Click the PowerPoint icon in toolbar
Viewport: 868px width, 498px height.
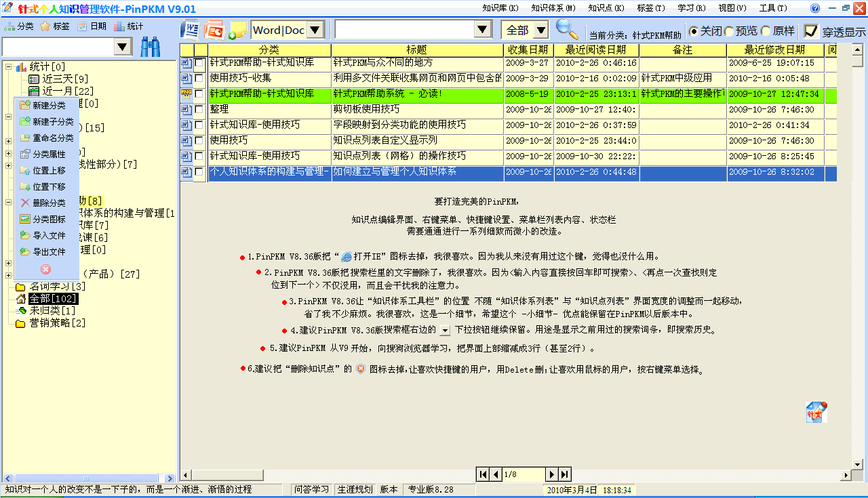click(x=214, y=30)
